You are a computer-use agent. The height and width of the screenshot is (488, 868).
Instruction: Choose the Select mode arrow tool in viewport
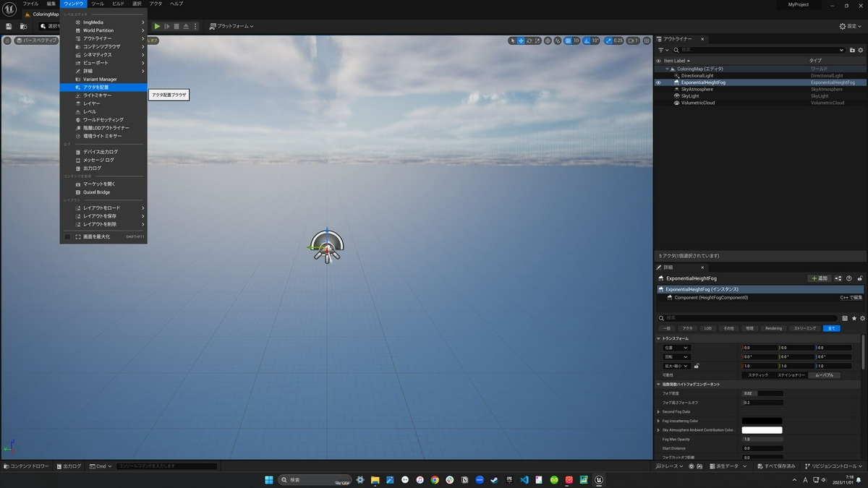click(x=512, y=40)
